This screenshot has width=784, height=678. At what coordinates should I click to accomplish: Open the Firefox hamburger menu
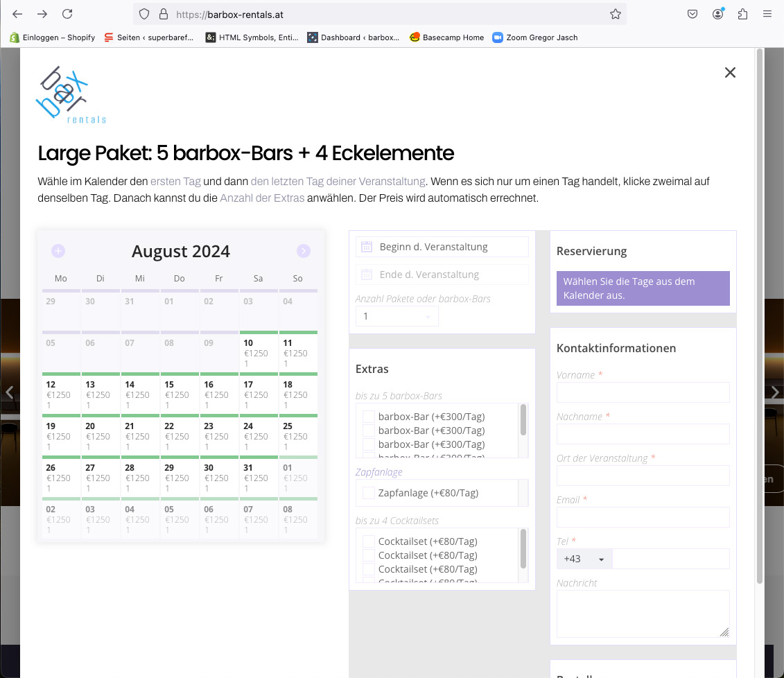pos(767,14)
